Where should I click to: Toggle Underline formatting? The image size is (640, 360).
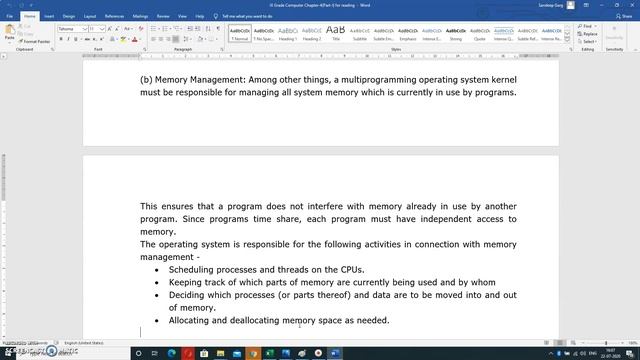pyautogui.click(x=76, y=39)
